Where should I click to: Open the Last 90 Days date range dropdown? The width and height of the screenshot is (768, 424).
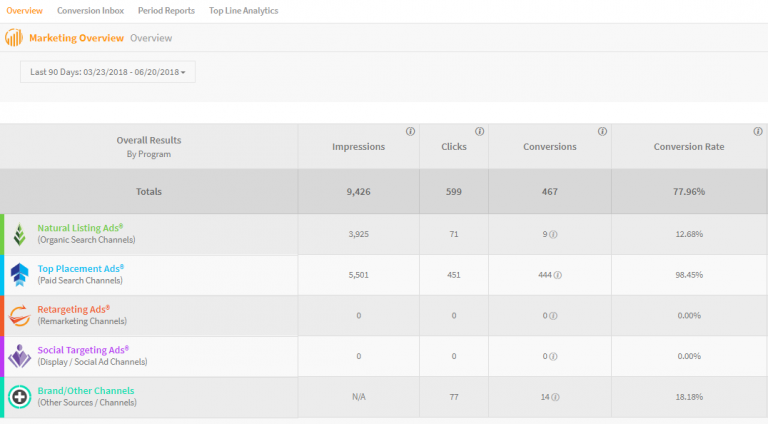(108, 72)
